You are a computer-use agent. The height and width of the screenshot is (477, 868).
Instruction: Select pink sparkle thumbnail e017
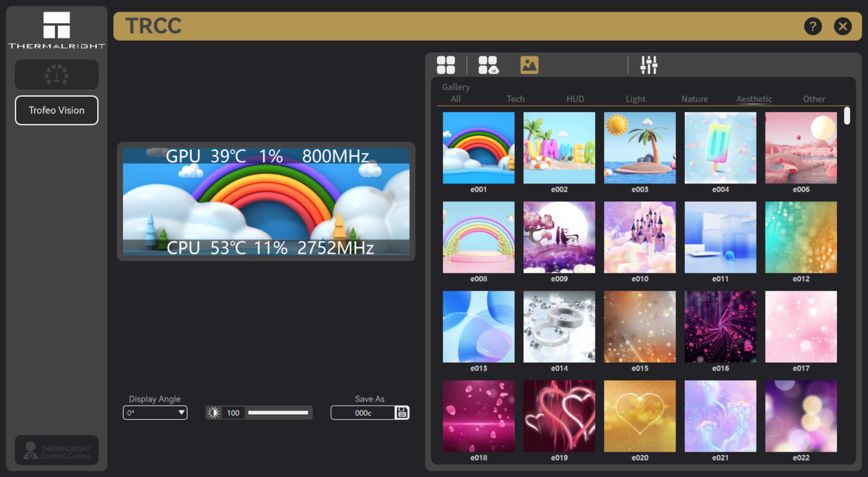tap(801, 327)
